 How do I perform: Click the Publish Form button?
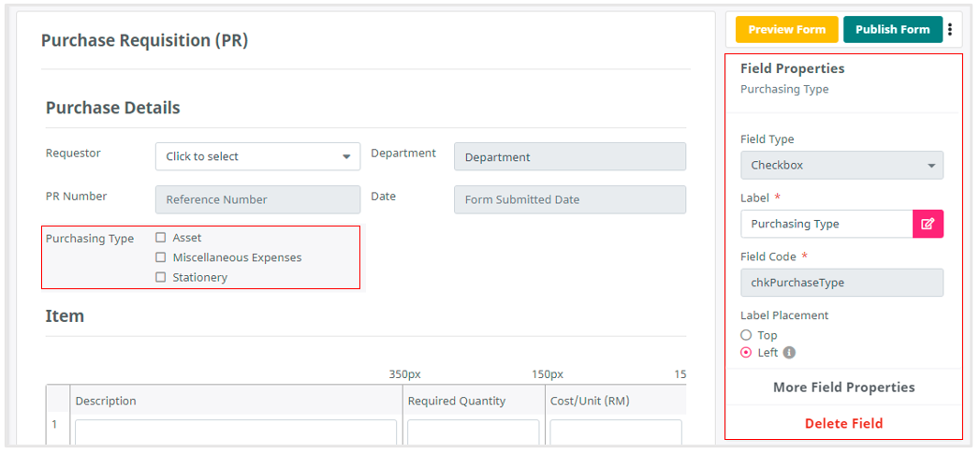pyautogui.click(x=893, y=29)
